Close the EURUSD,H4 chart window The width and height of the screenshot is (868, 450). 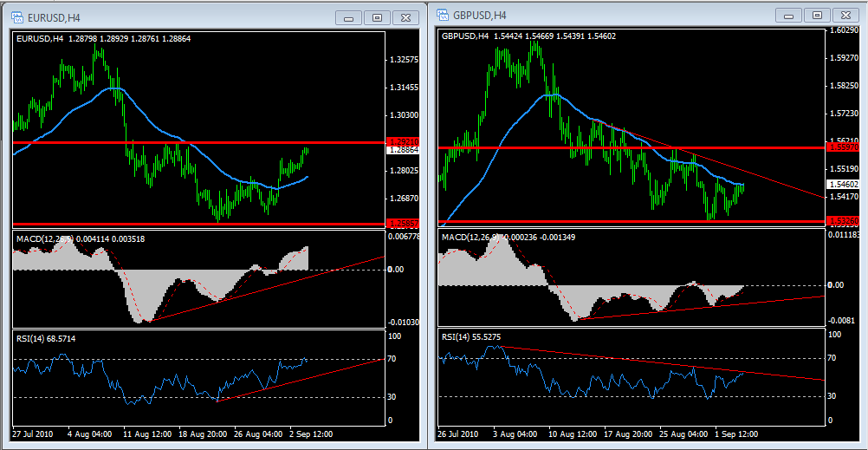(x=405, y=17)
